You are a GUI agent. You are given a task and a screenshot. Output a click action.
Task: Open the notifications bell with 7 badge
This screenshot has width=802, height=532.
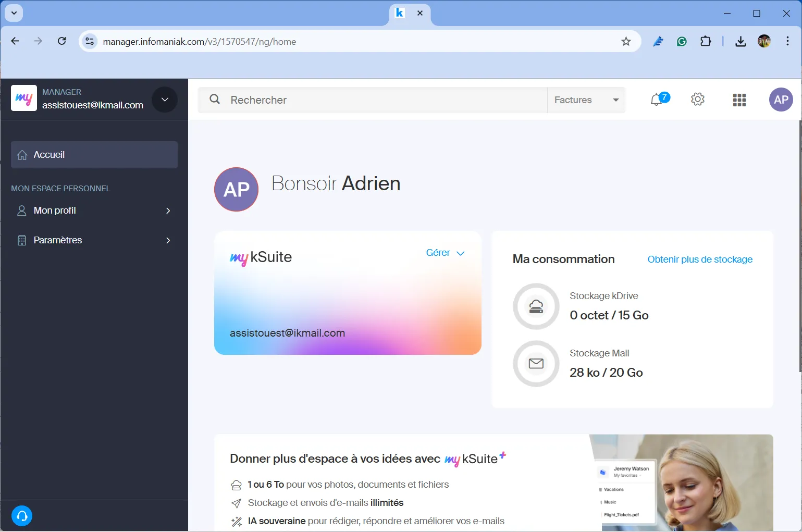658,100
